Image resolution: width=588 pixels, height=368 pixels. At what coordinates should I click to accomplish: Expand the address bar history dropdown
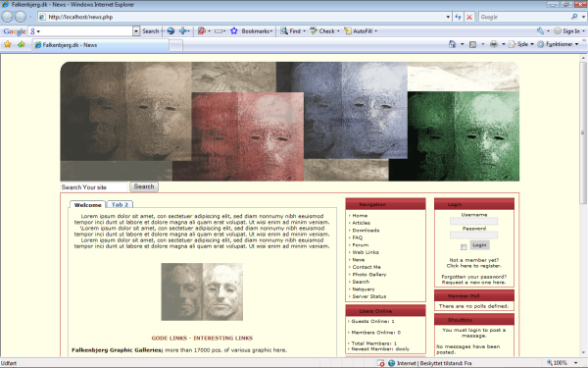coord(448,17)
